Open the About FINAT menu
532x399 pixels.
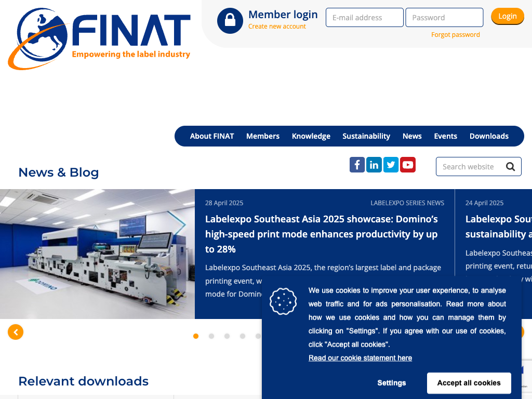[212, 136]
